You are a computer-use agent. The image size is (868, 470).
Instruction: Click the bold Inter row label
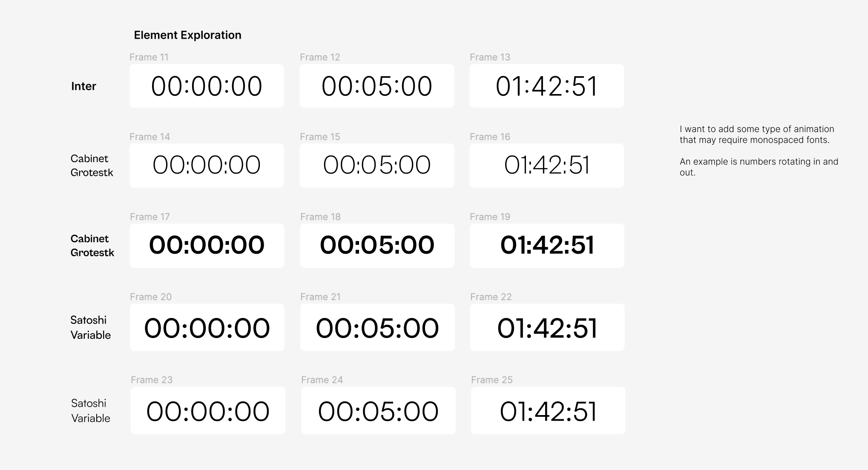pyautogui.click(x=83, y=86)
